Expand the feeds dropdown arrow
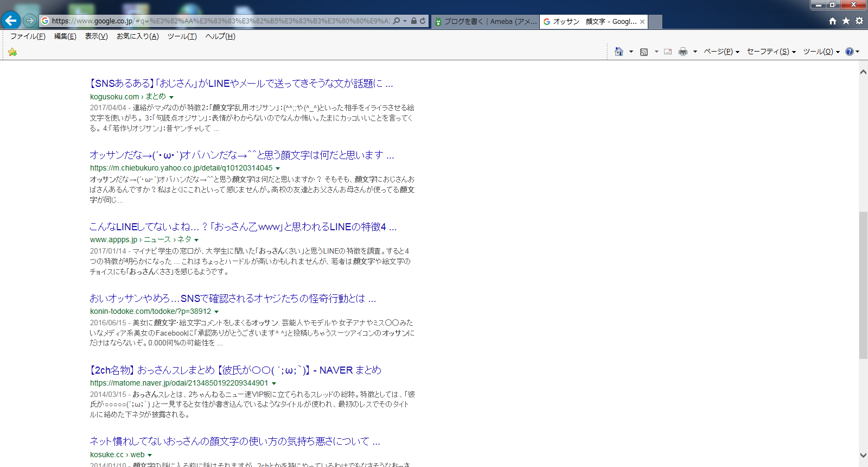Viewport: 868px width, 467px height. [656, 52]
